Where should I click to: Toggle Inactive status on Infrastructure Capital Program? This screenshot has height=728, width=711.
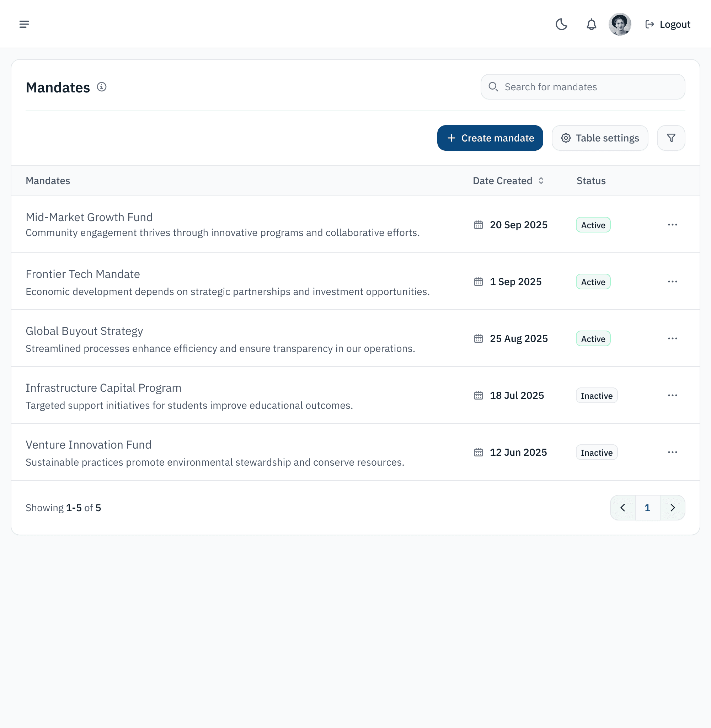(597, 395)
